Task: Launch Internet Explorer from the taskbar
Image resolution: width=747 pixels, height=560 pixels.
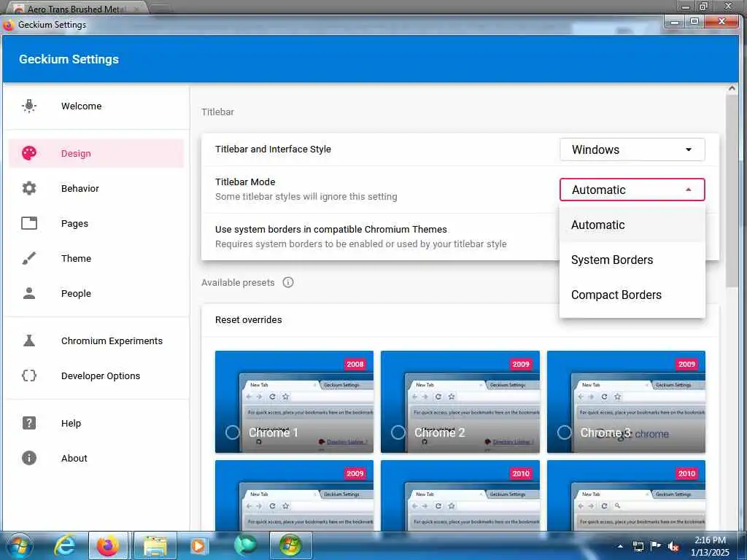Action: [64, 545]
